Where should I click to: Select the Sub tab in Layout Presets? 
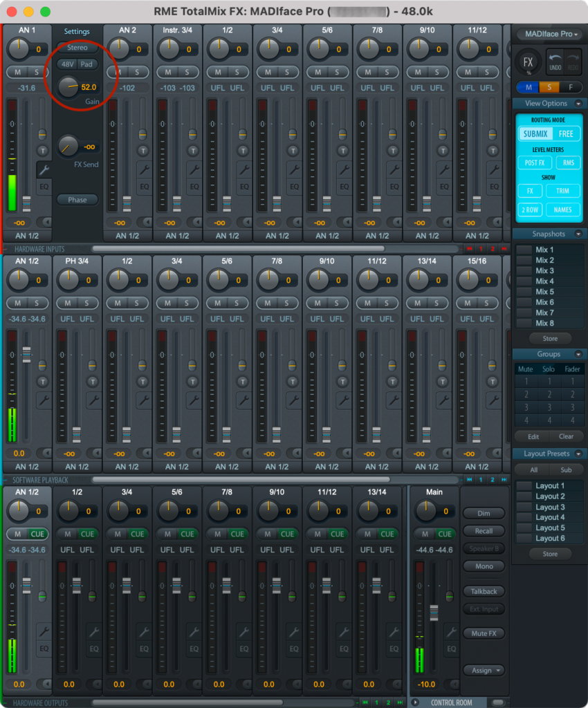pos(565,469)
